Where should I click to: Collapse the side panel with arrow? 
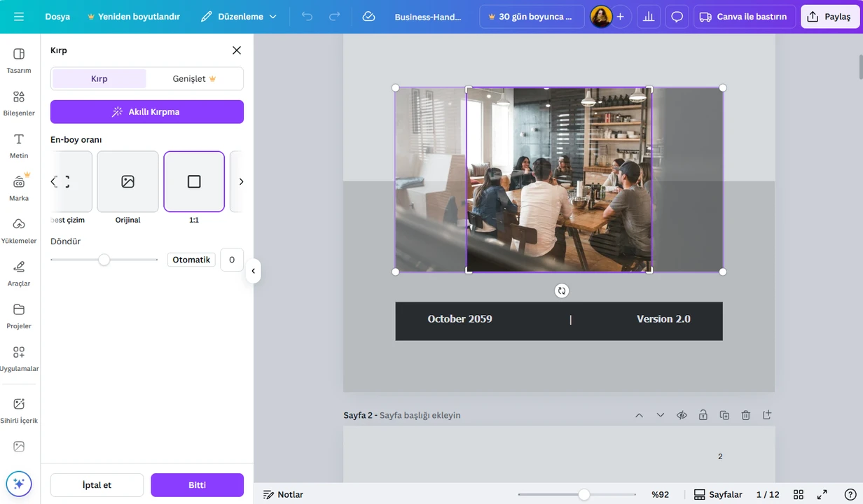tap(253, 271)
